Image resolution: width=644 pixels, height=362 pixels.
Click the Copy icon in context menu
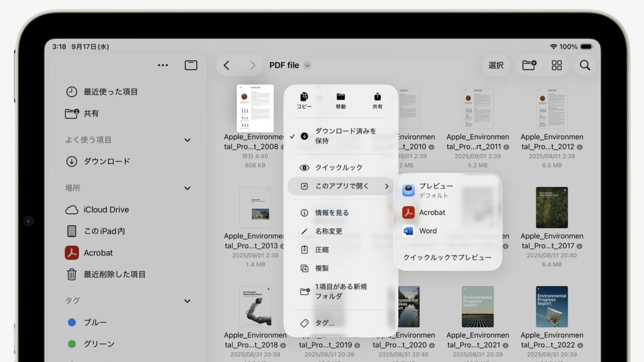304,97
